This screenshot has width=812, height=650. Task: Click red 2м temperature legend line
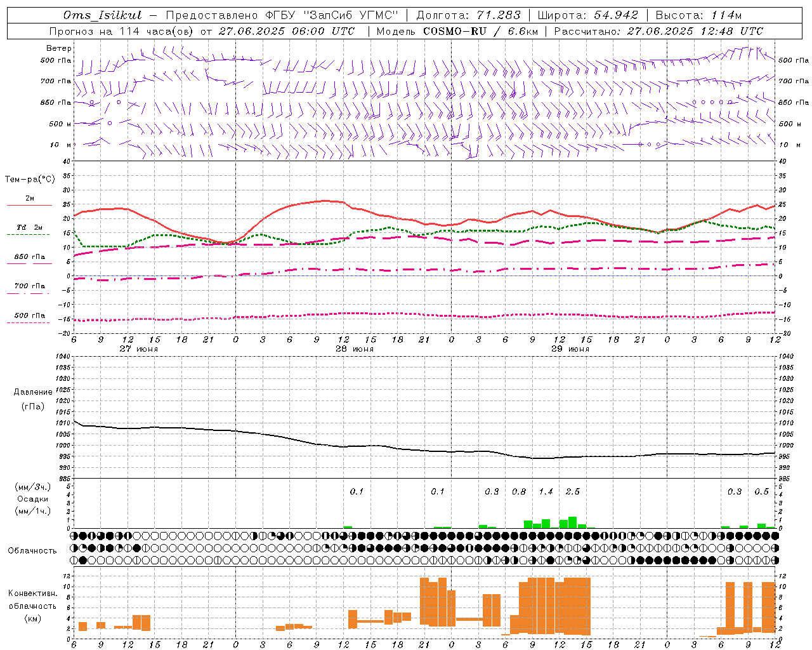point(29,206)
